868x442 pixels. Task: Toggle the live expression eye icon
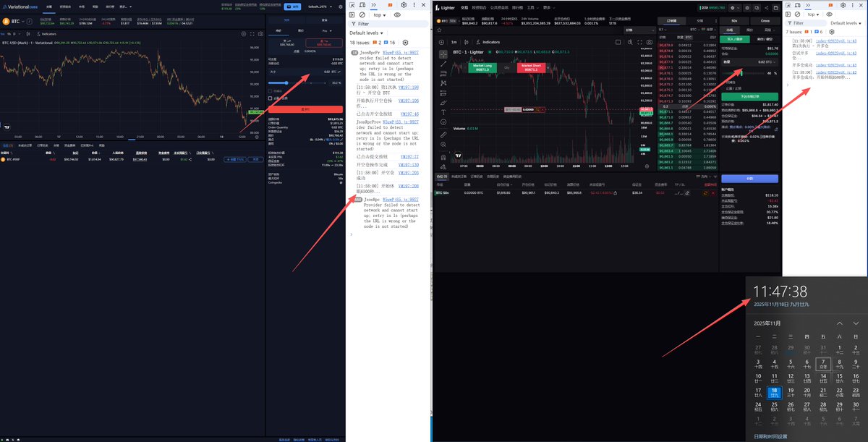pos(397,14)
